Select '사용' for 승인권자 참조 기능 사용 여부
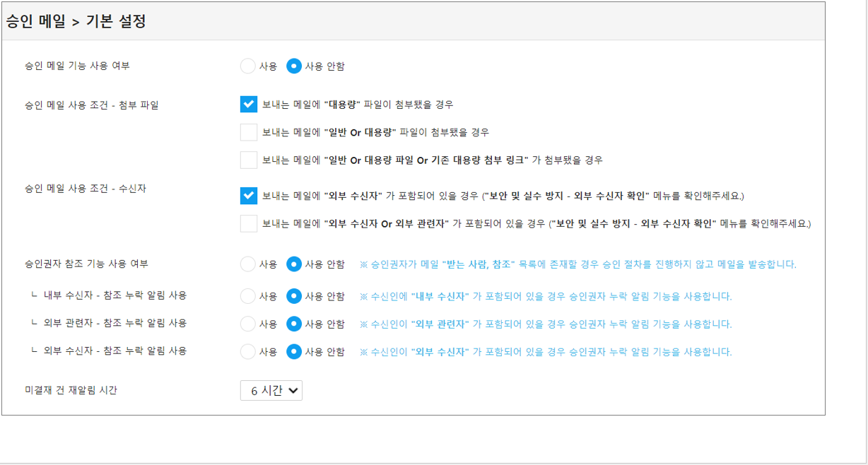The image size is (868, 465). point(248,264)
